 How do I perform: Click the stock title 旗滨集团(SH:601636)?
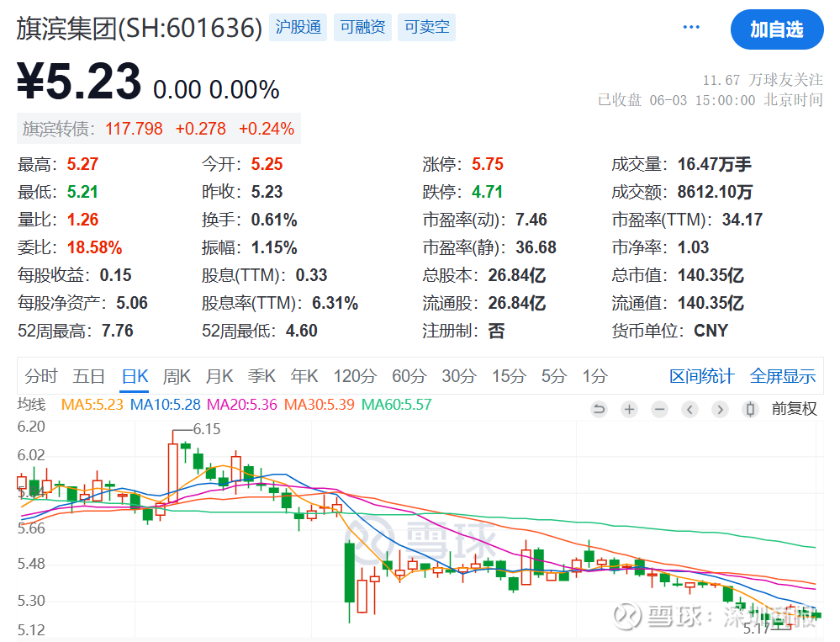(x=140, y=28)
